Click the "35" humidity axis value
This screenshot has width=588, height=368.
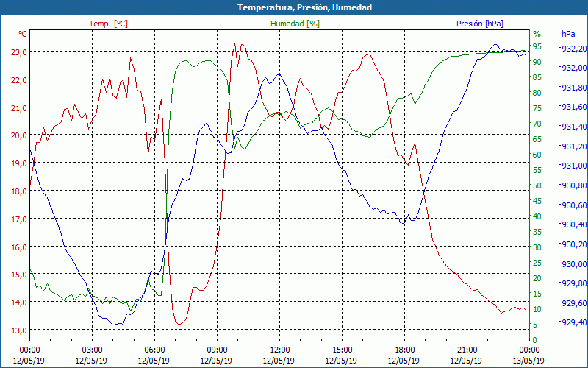[x=537, y=232]
